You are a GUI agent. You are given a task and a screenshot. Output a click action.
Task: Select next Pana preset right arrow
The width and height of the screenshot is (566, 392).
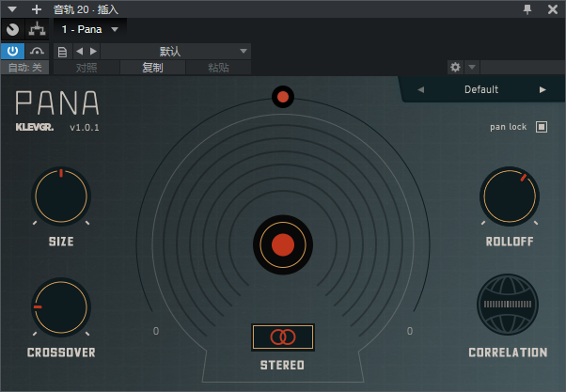coord(542,89)
